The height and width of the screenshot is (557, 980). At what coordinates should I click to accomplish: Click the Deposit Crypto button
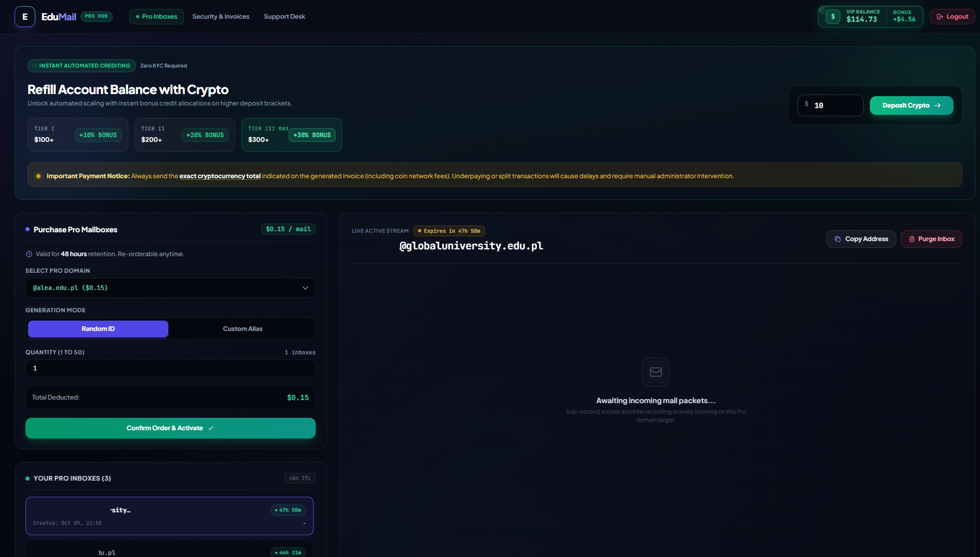pyautogui.click(x=911, y=105)
